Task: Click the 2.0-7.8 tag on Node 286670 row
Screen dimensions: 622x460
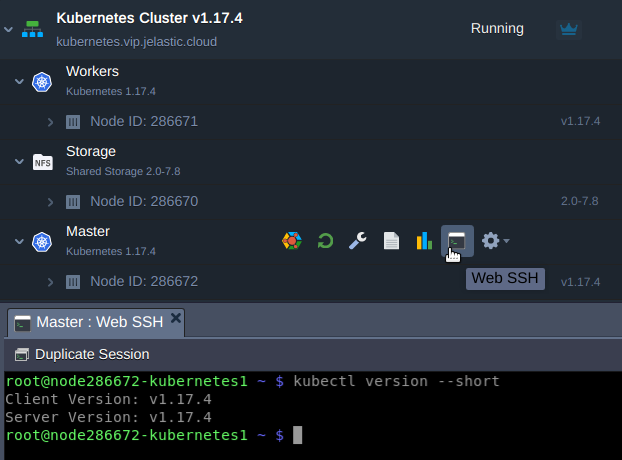Action: point(580,201)
